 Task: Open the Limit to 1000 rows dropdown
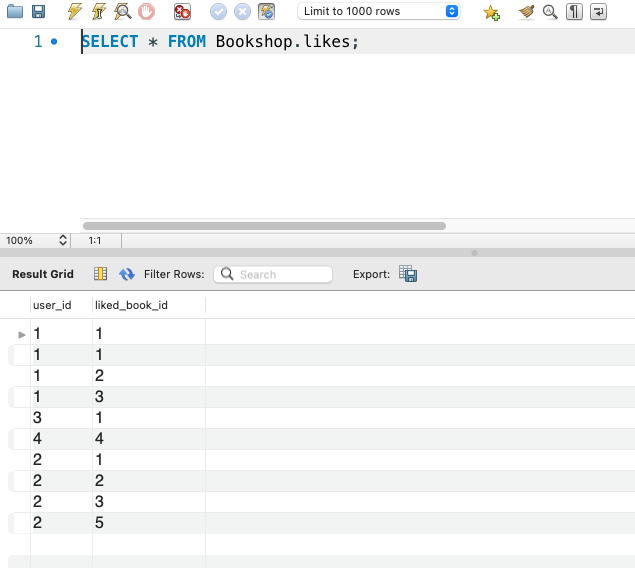tap(379, 11)
